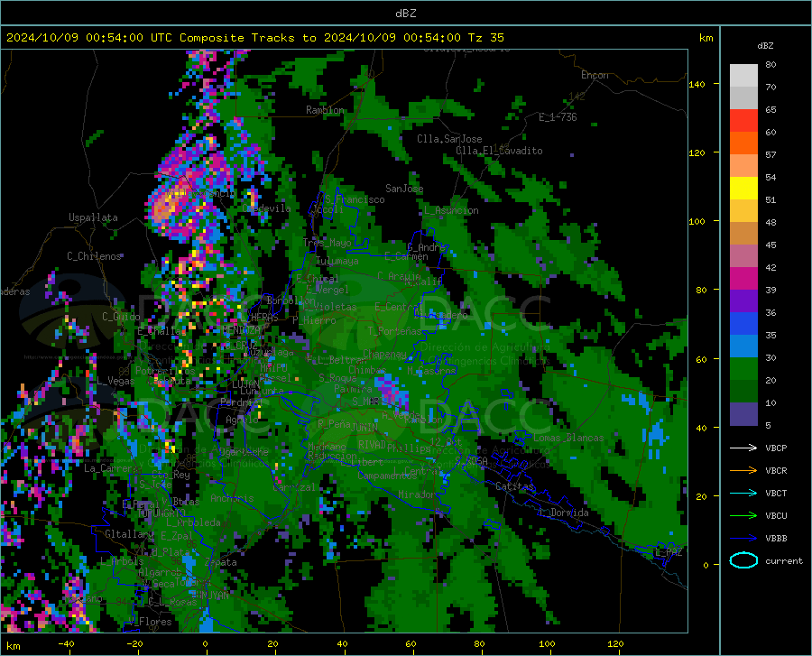812x656 pixels.
Task: Pick the slate-purple 10–5 dBZ swatch
Action: (743, 413)
